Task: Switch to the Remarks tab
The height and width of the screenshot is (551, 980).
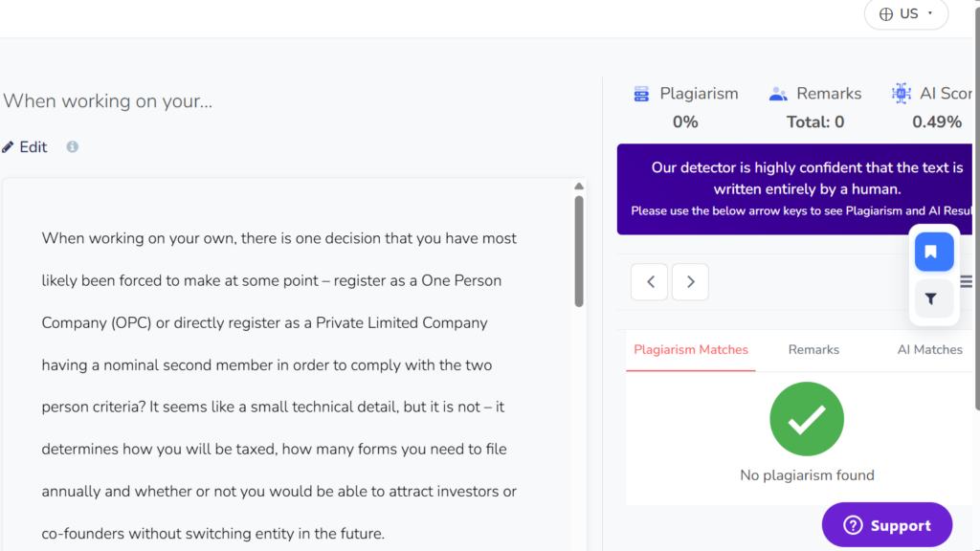Action: coord(813,350)
